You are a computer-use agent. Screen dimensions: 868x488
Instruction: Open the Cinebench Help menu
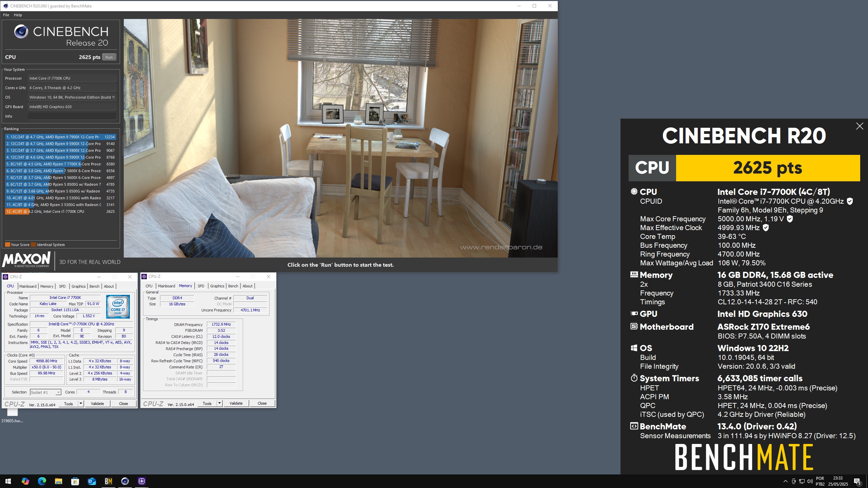coord(18,15)
